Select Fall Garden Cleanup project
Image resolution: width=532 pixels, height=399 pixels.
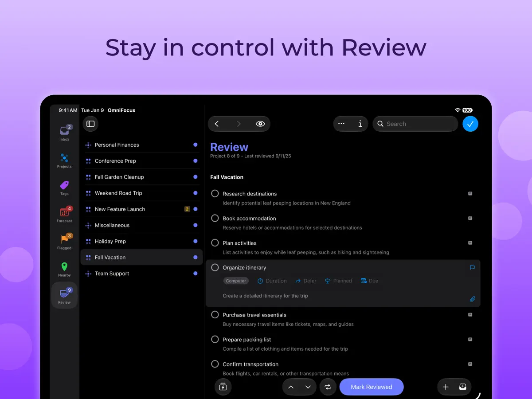[141, 177]
